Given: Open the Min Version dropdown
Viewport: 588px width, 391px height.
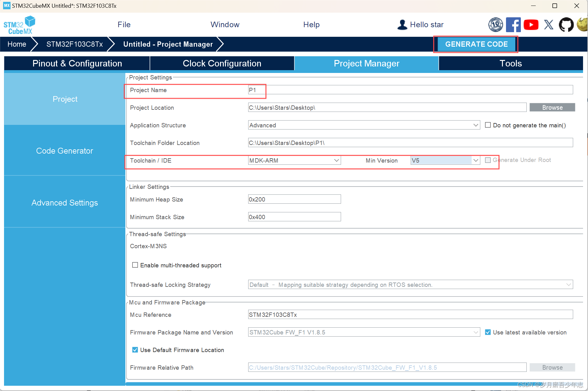Looking at the screenshot, I should click(x=445, y=160).
